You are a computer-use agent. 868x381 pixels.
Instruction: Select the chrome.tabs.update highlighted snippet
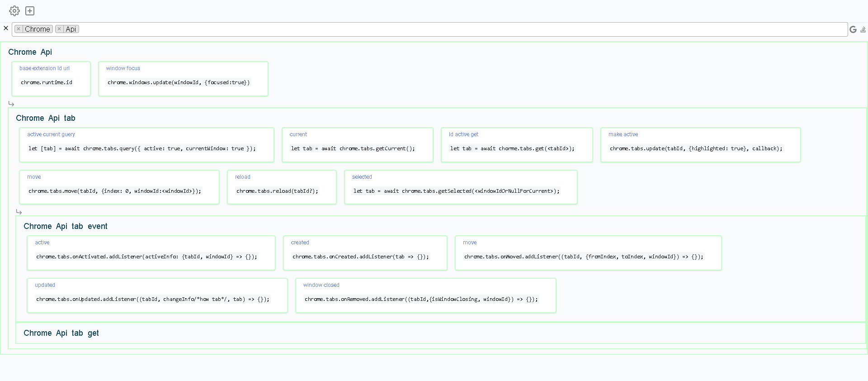(x=696, y=148)
